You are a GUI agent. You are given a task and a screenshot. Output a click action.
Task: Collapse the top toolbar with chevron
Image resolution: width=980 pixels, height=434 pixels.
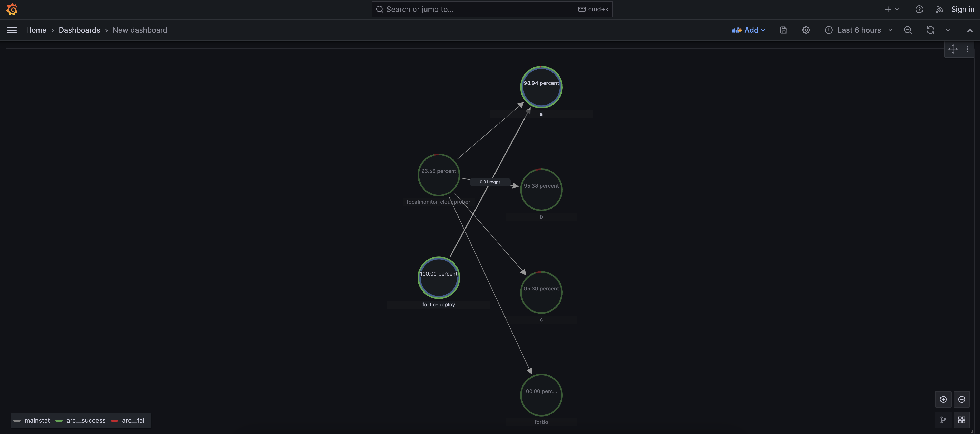tap(970, 30)
